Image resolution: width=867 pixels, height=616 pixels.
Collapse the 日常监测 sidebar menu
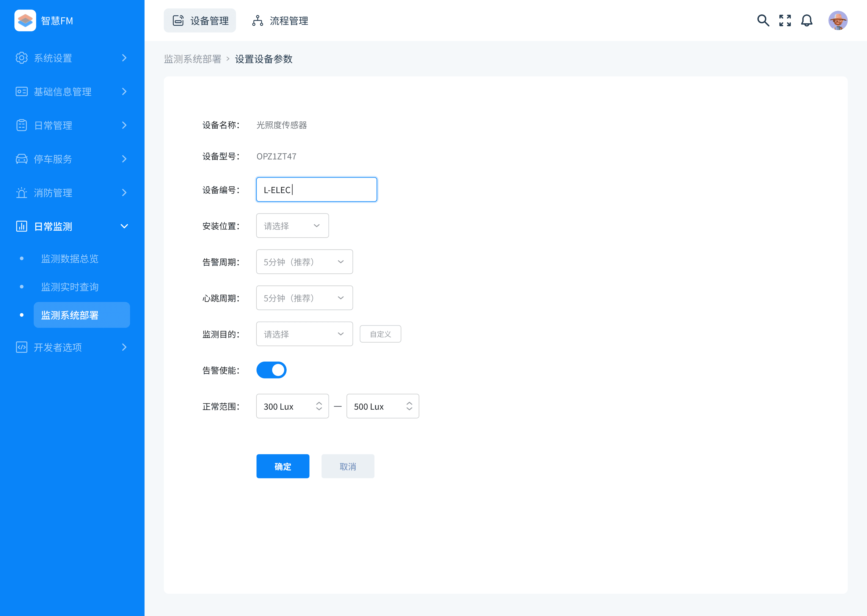click(124, 226)
